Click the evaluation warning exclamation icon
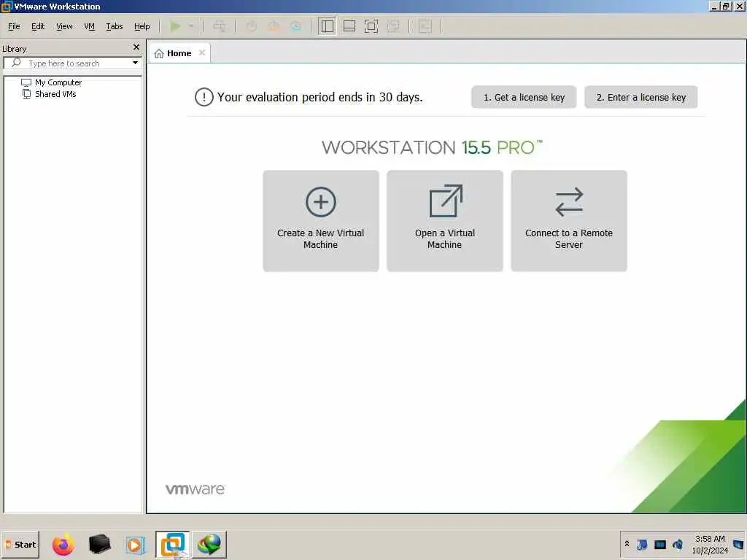Viewport: 747px width, 560px height. click(204, 97)
